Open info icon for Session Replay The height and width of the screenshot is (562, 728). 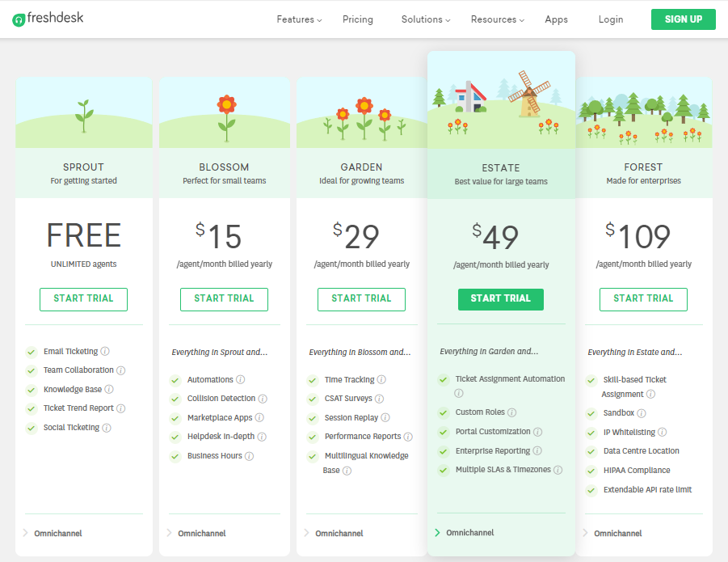tap(385, 417)
